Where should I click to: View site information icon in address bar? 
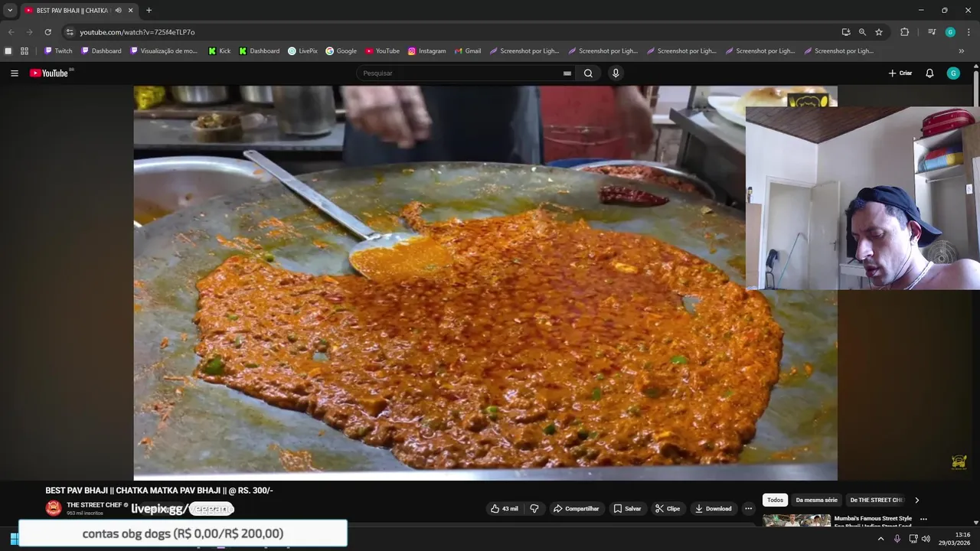click(x=70, y=32)
